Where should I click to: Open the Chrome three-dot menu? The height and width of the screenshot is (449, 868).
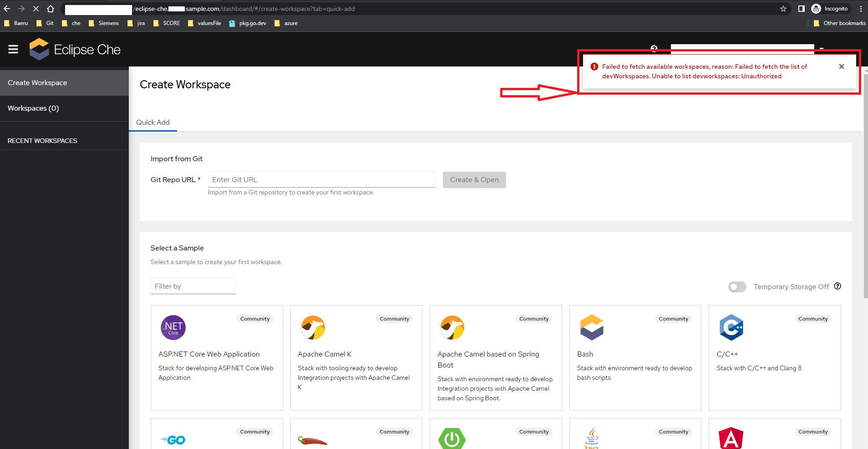click(861, 9)
